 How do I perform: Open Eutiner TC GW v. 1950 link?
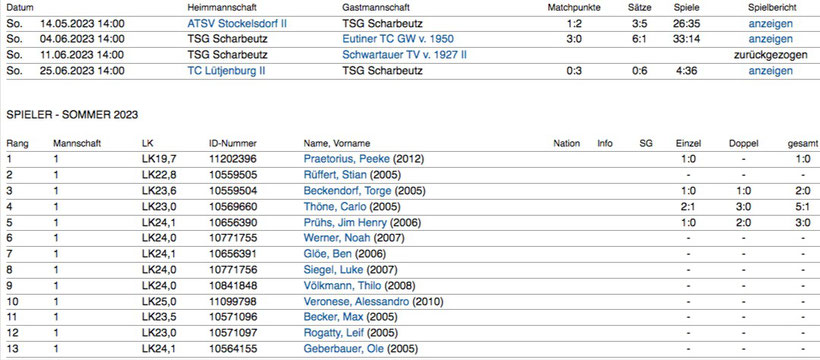(398, 39)
